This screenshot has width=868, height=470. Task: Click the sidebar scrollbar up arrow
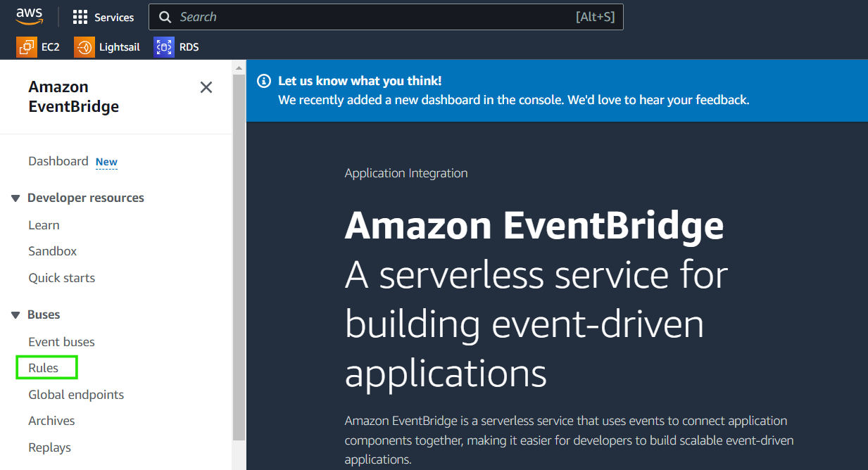(x=239, y=68)
